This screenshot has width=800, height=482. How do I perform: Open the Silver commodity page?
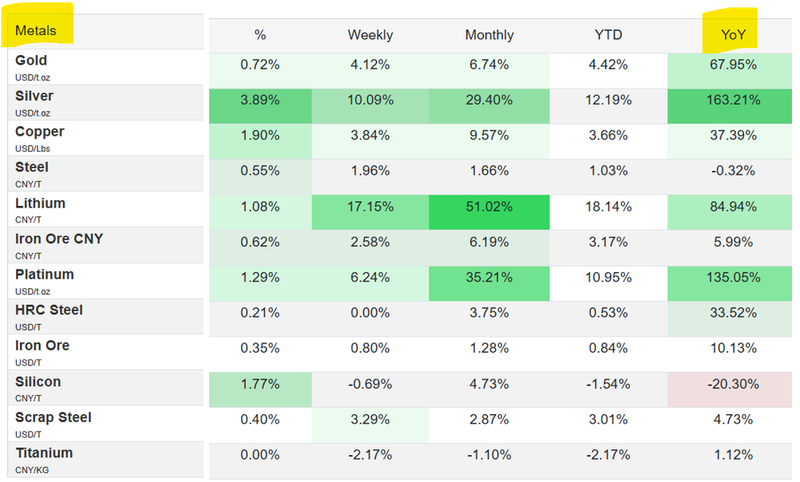pyautogui.click(x=34, y=96)
